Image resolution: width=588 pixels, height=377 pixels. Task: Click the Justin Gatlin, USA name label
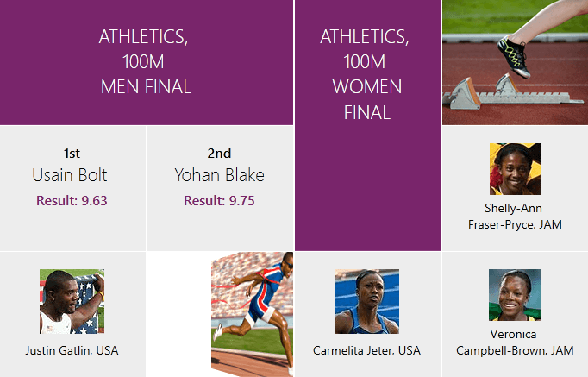72,350
